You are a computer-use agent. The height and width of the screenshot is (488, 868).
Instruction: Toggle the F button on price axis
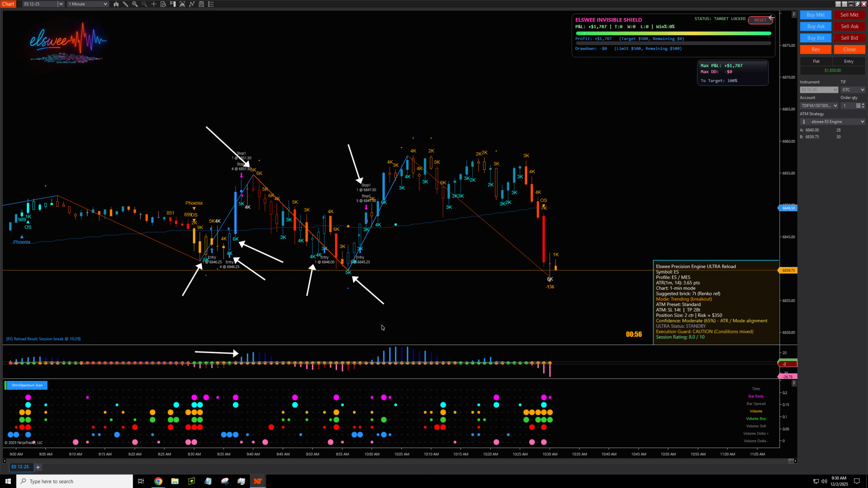[x=794, y=15]
